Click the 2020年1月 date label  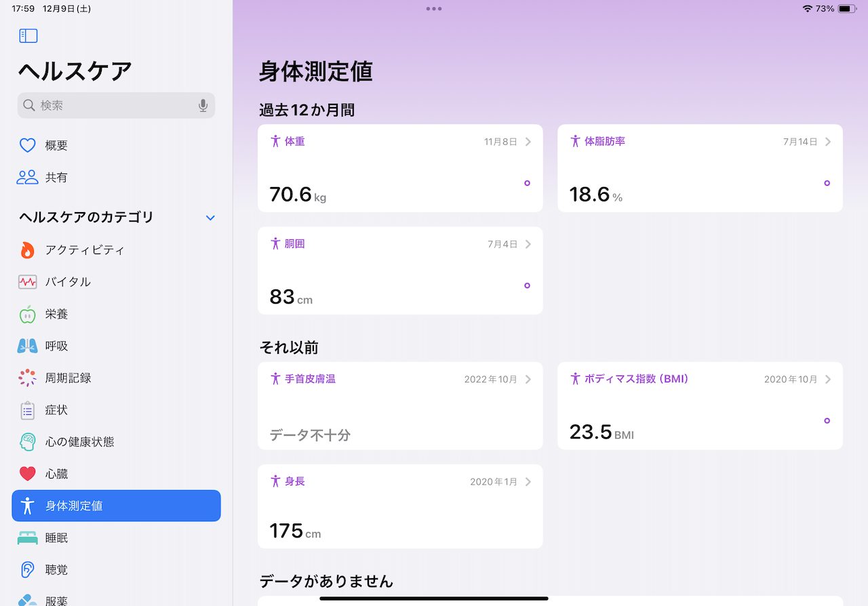[494, 481]
